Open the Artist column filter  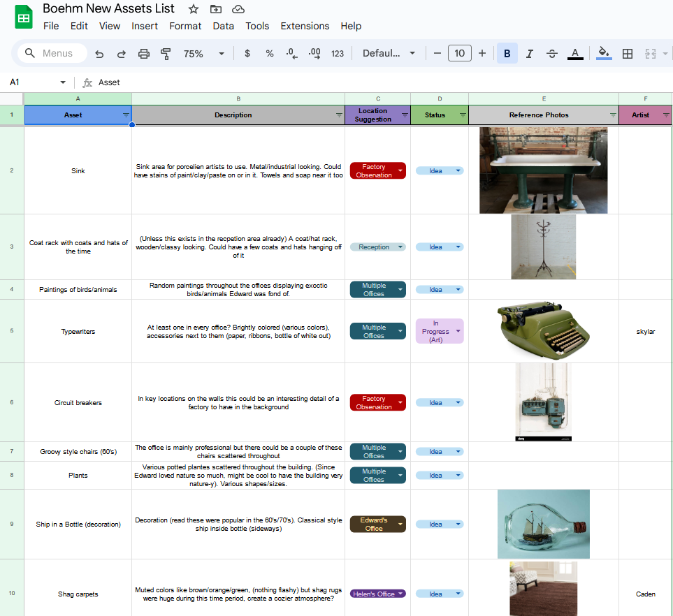[x=666, y=115]
